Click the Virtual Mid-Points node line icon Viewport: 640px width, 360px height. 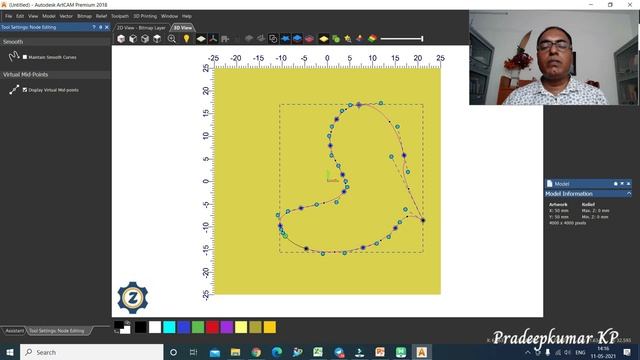14,89
